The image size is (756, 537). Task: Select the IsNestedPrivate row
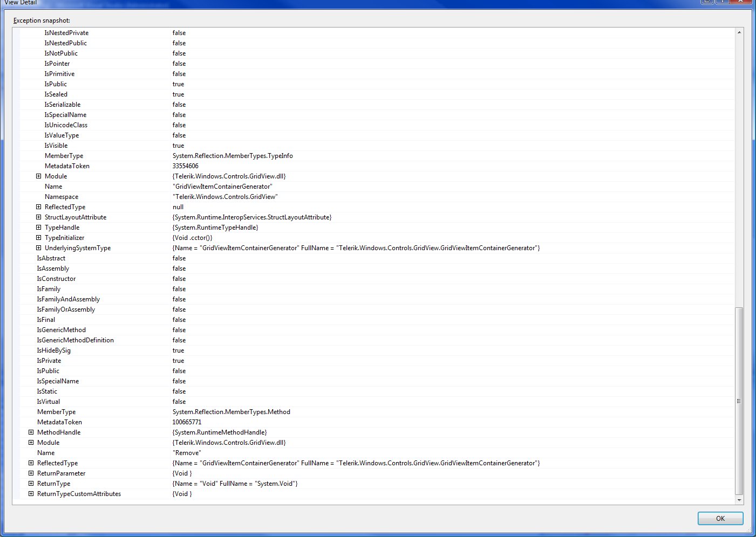click(377, 33)
